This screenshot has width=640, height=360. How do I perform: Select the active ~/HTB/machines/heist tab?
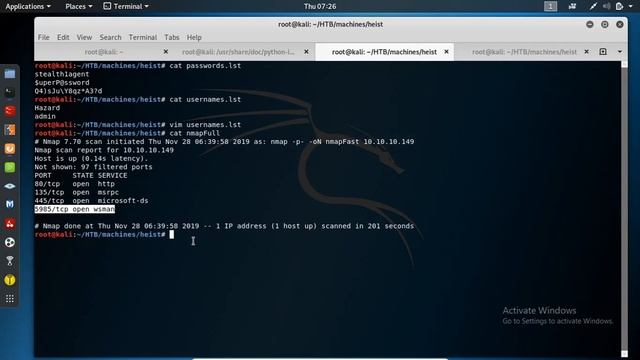(384, 52)
